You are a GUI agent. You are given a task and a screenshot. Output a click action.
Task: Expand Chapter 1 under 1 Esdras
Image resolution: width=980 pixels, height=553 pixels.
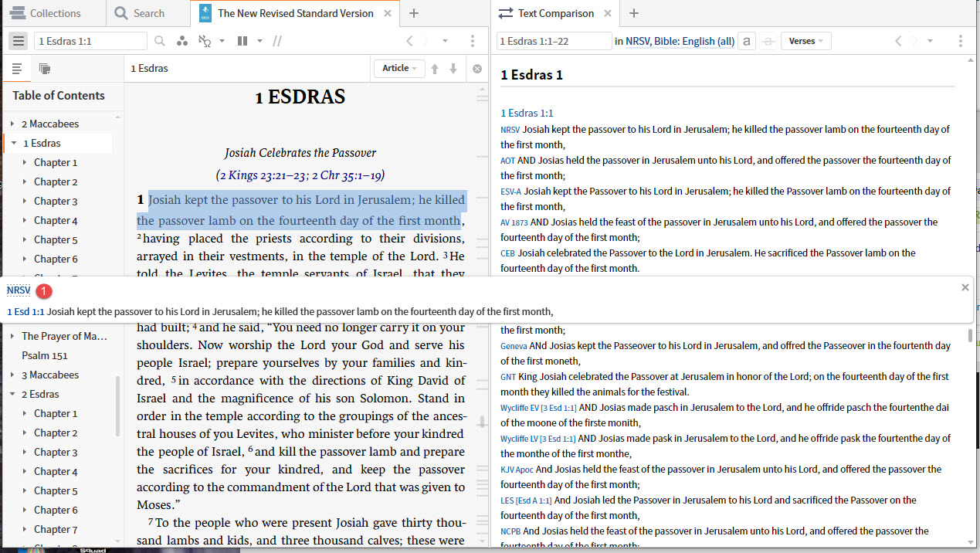[25, 162]
